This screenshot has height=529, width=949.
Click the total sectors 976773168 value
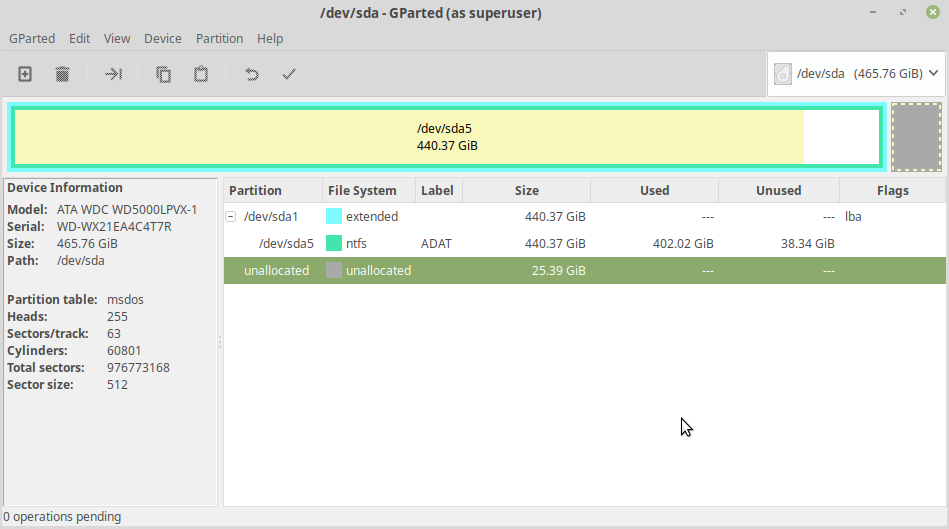[x=138, y=367]
